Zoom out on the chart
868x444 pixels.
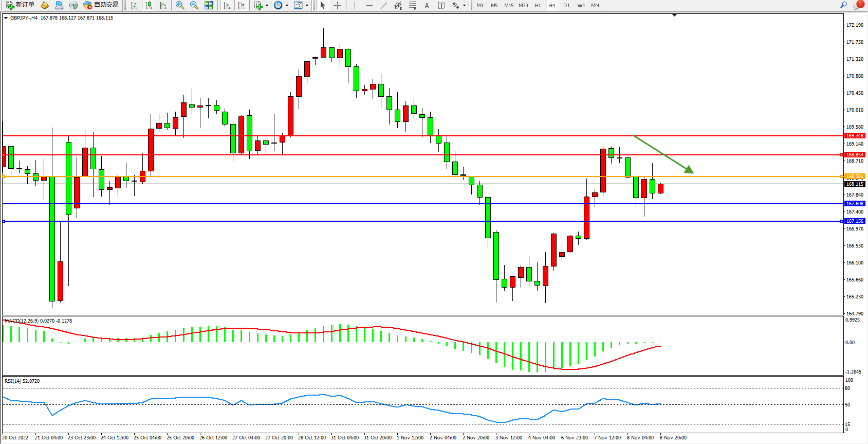point(194,5)
